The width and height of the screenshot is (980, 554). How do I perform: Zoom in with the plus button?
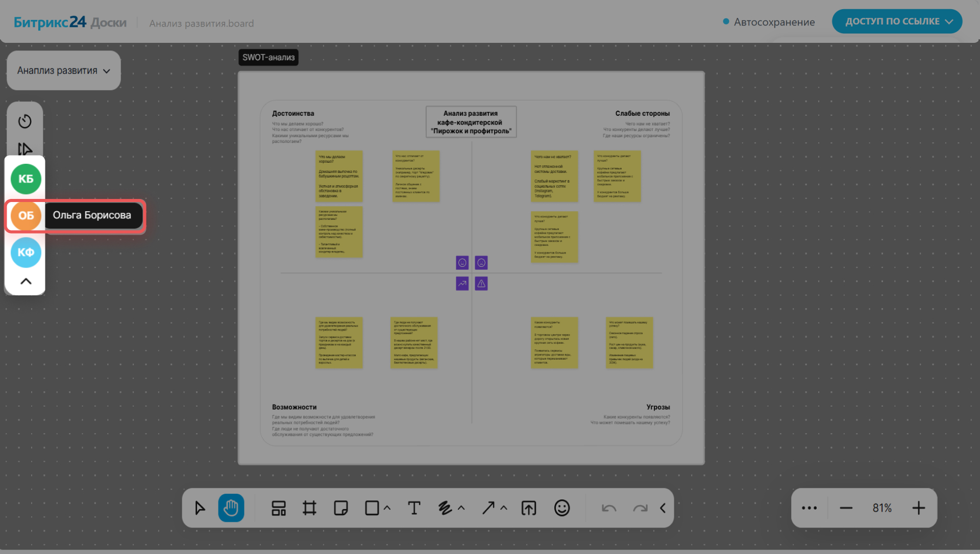click(x=918, y=508)
